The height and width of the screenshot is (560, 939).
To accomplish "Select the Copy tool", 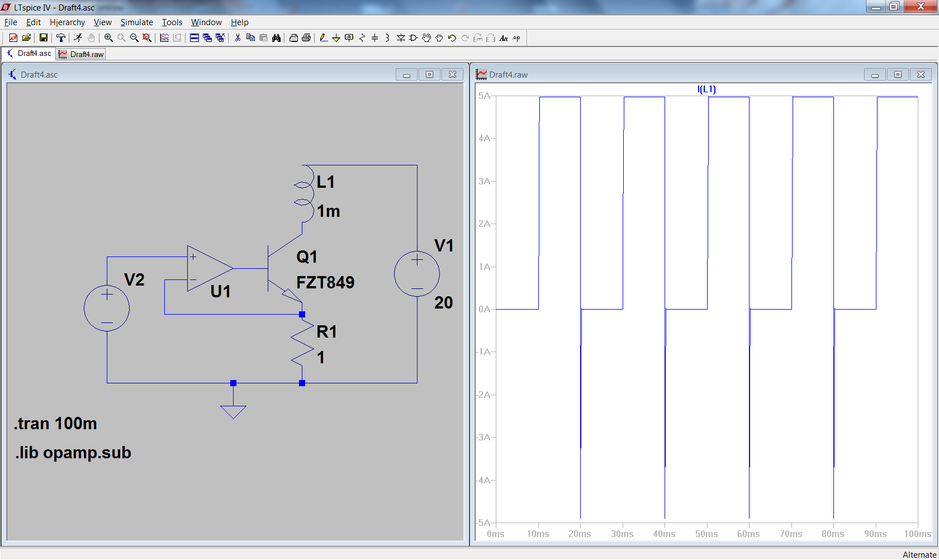I will pyautogui.click(x=250, y=38).
